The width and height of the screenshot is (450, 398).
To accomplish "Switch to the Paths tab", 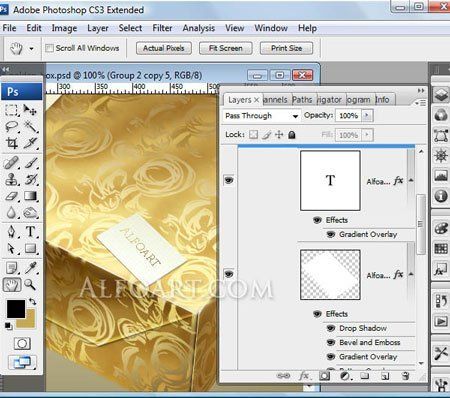I will tap(302, 100).
